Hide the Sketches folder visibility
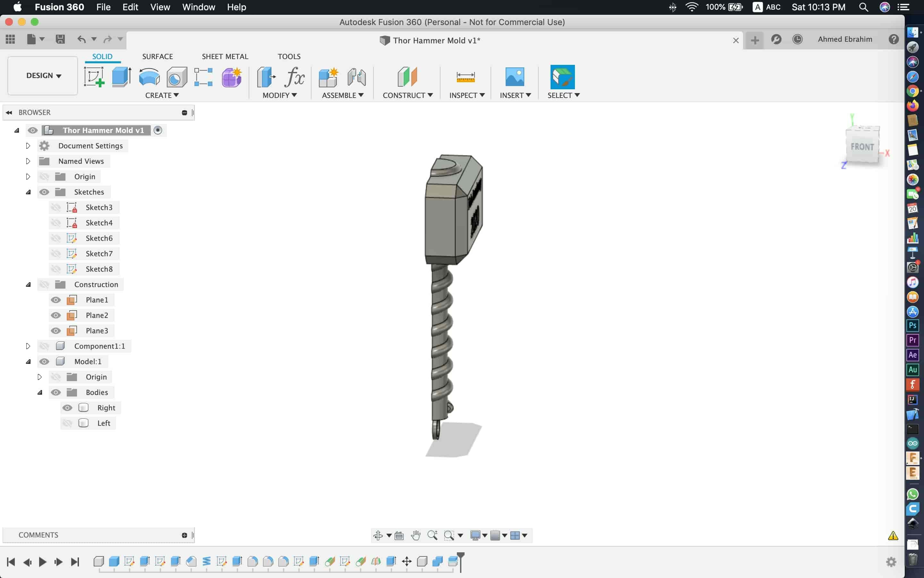The width and height of the screenshot is (924, 578). click(x=44, y=192)
